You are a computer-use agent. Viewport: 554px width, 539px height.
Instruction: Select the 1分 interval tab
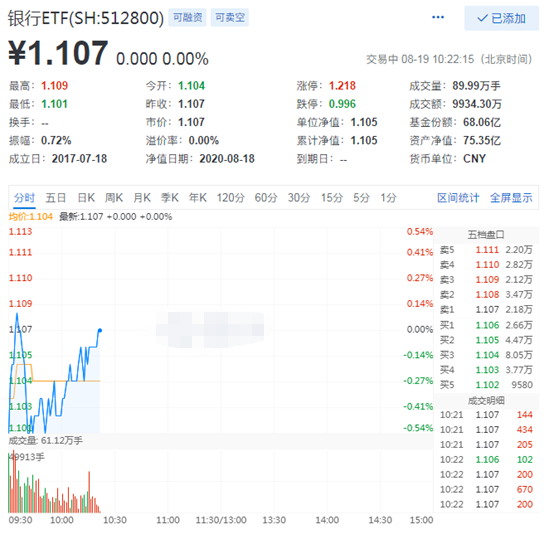388,197
